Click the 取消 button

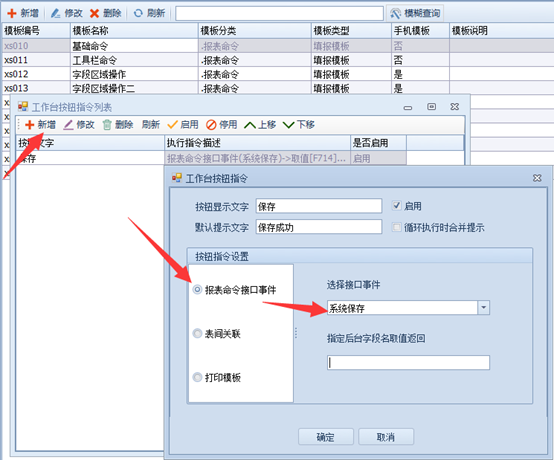tap(386, 437)
